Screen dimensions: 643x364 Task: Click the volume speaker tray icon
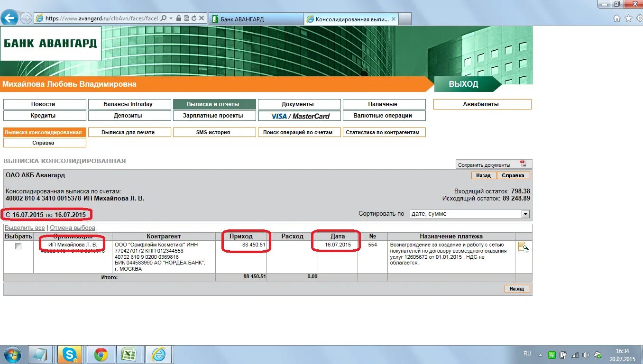(x=586, y=355)
